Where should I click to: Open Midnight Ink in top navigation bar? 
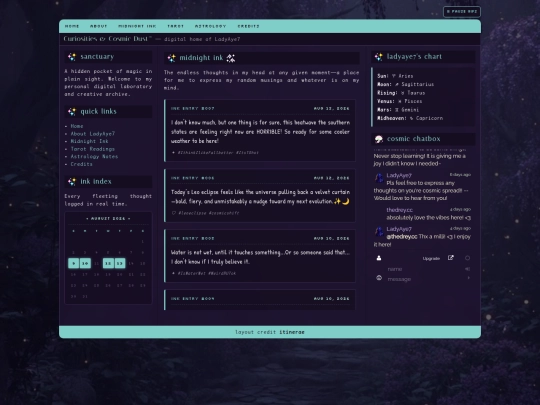pos(137,26)
